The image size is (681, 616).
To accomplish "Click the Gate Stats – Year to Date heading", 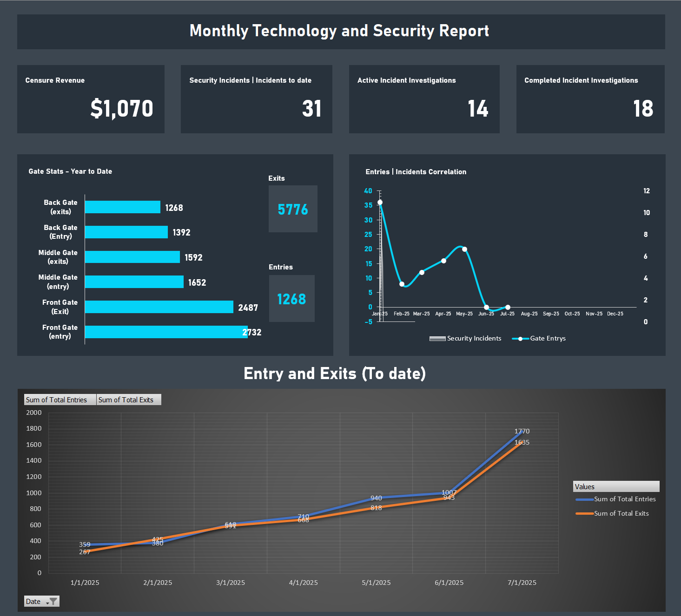I will [70, 171].
